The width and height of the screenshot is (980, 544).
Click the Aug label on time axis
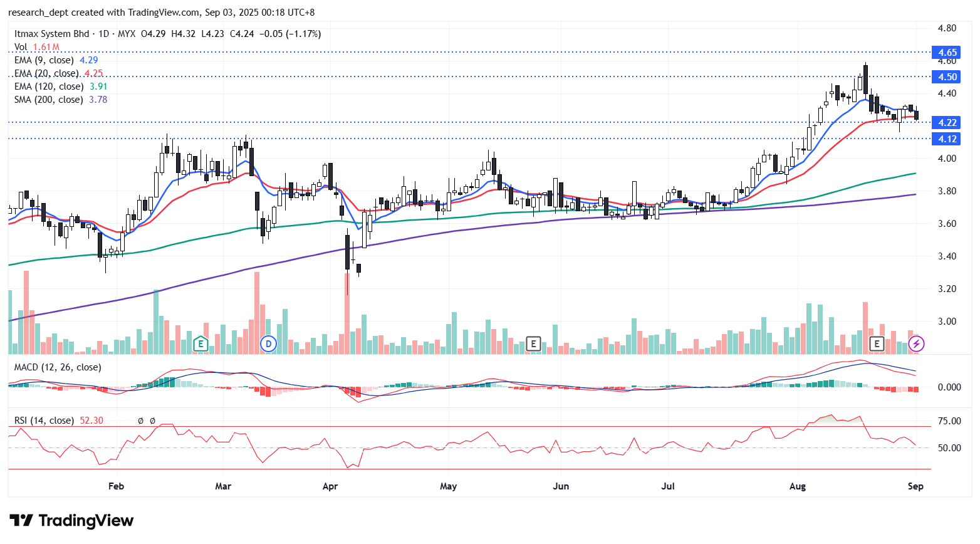point(798,486)
